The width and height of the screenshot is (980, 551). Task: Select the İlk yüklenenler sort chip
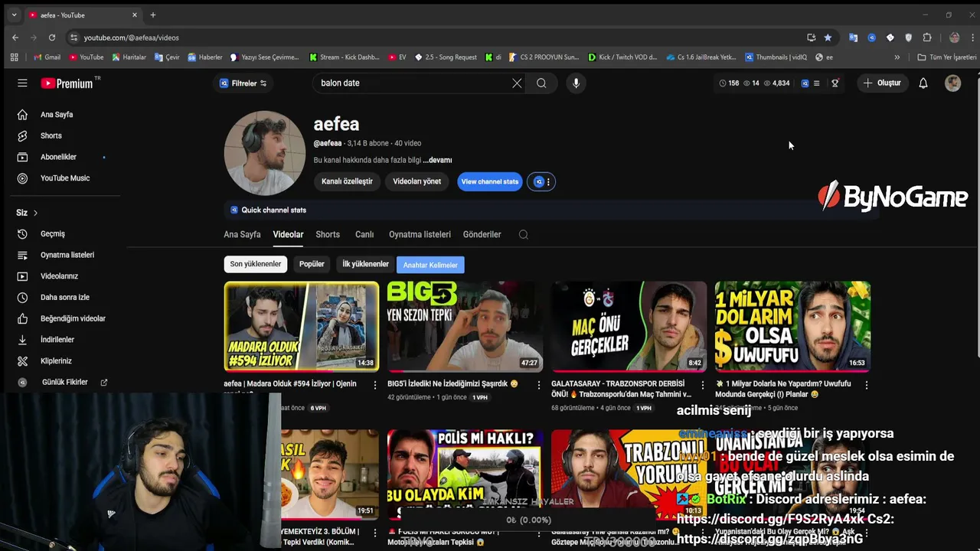(365, 264)
